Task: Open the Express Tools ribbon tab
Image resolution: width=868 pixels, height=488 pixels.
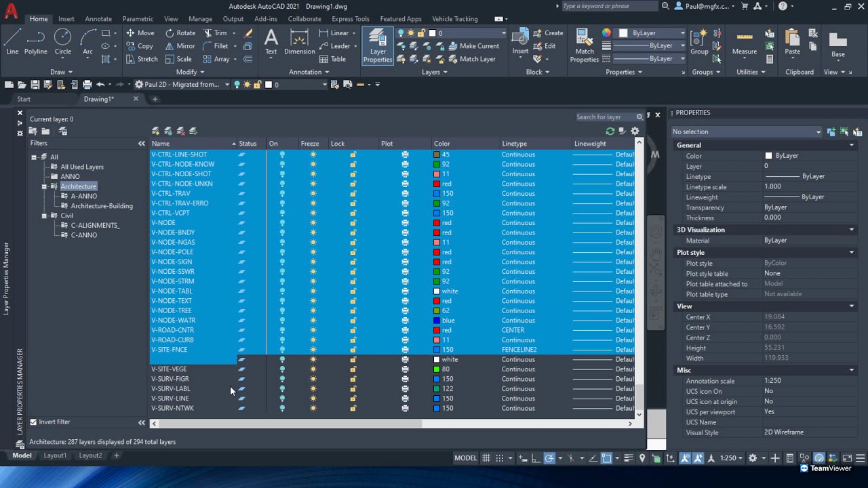Action: (x=351, y=19)
